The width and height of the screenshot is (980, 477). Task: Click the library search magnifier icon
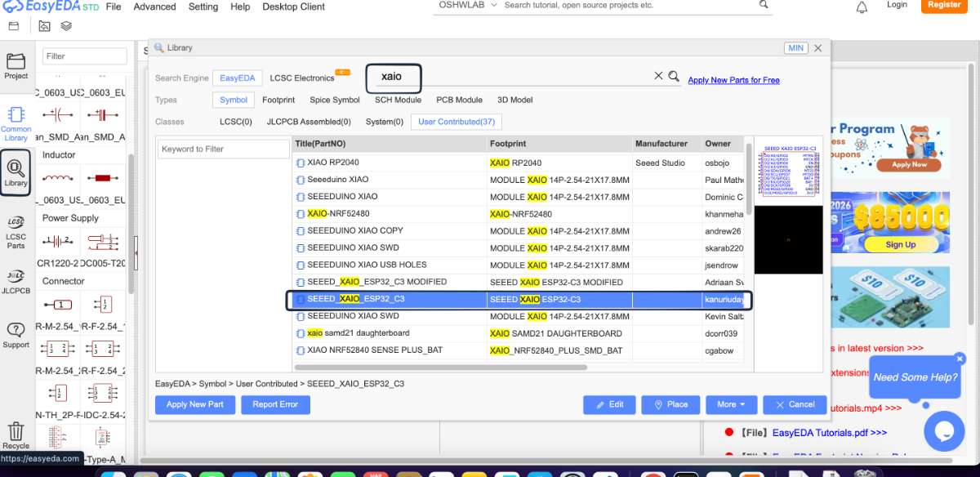pos(674,76)
